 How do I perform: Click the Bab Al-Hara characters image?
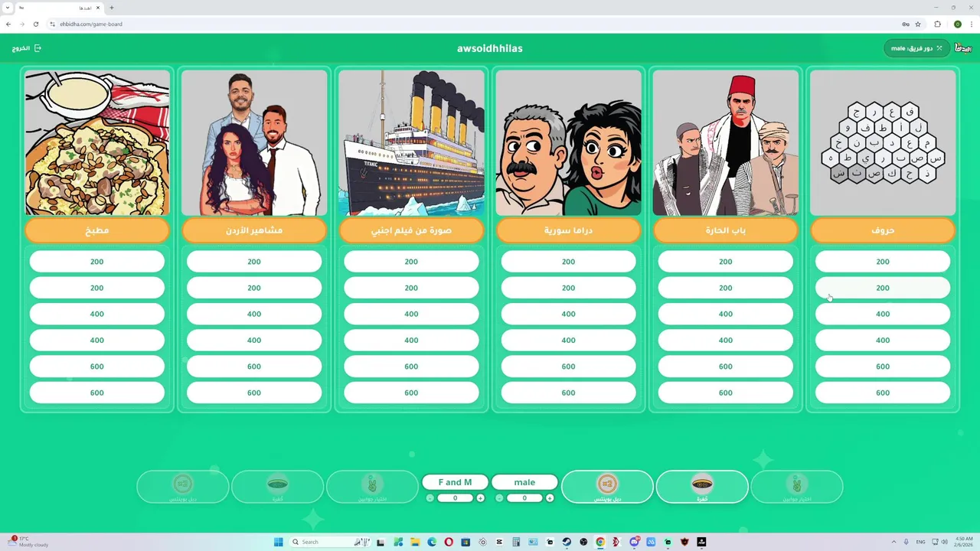point(725,143)
